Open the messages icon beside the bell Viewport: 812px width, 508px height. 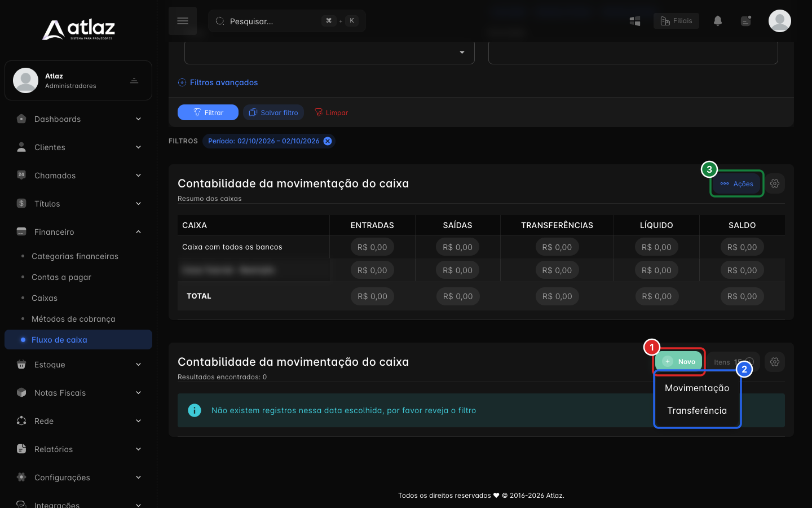(x=746, y=21)
